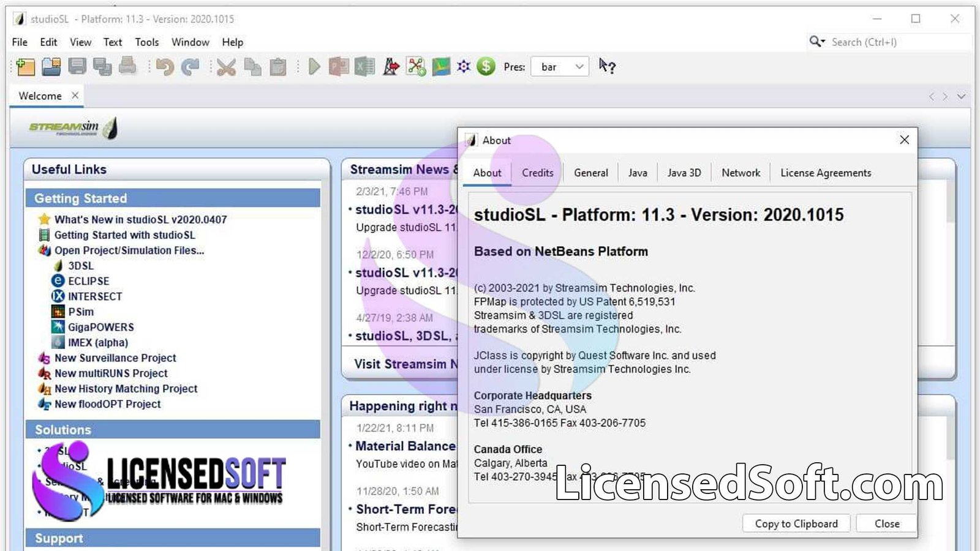Open Getting Started with studioSL link
Image resolution: width=980 pixels, height=551 pixels.
124,234
